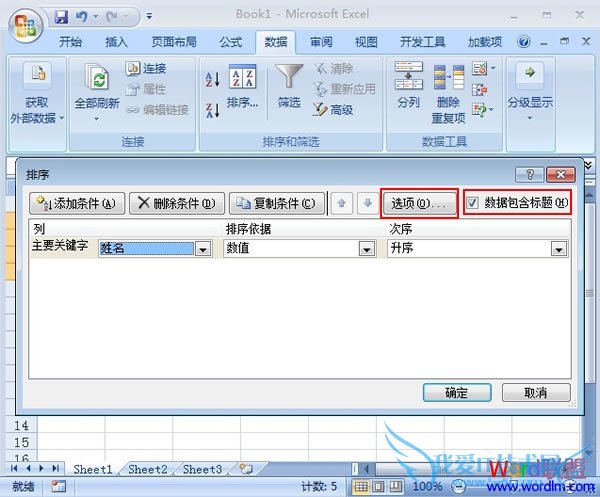Click macro record icon in status bar
The width and height of the screenshot is (600, 497).
tap(59, 487)
